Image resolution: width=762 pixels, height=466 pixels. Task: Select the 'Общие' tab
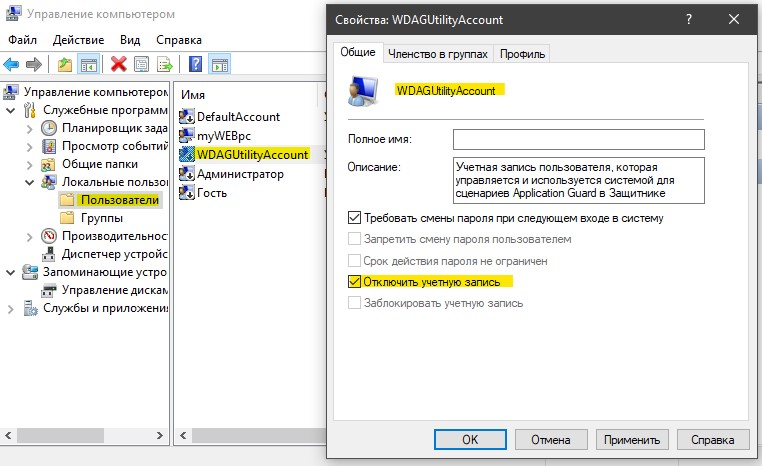[358, 52]
